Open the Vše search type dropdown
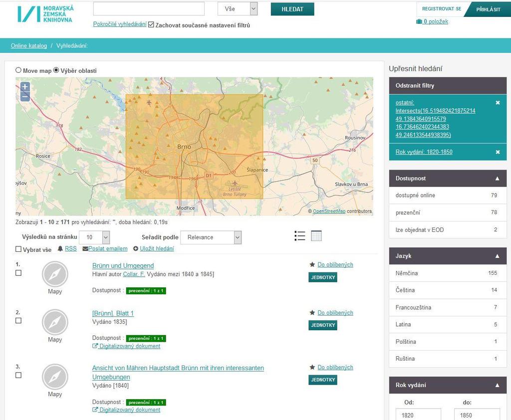511x420 pixels. (x=238, y=9)
